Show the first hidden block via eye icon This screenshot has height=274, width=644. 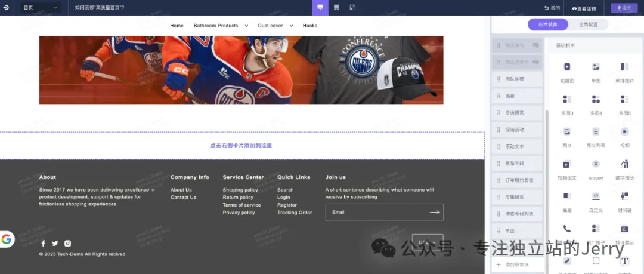535,45
